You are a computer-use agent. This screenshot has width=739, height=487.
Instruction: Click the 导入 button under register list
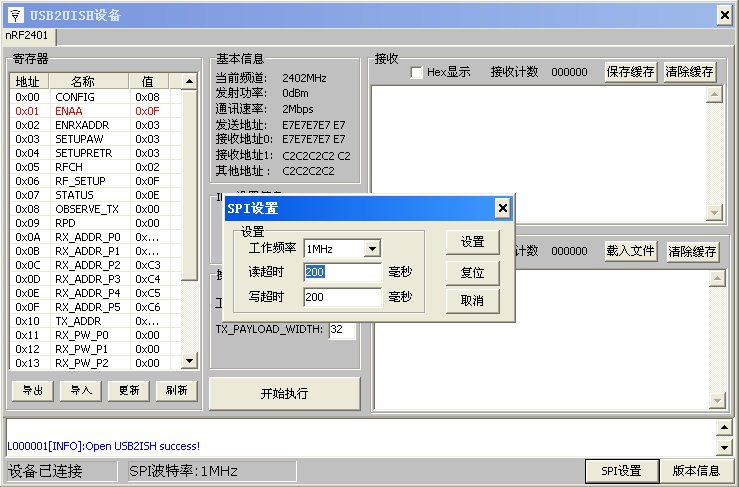81,390
